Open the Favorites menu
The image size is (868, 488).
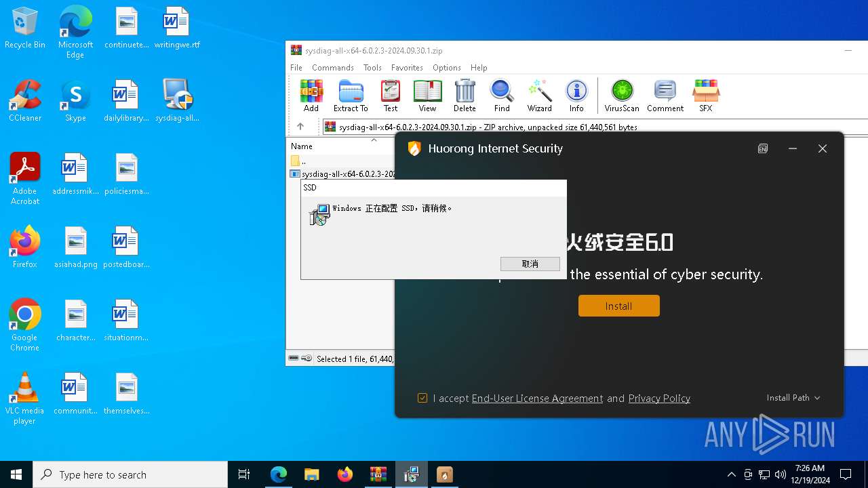click(x=407, y=68)
